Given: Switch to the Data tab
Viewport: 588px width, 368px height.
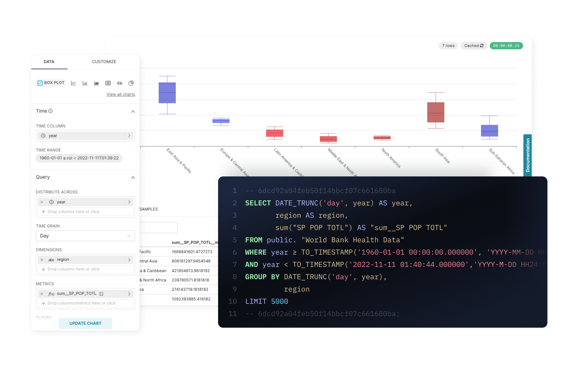Looking at the screenshot, I should coord(49,61).
